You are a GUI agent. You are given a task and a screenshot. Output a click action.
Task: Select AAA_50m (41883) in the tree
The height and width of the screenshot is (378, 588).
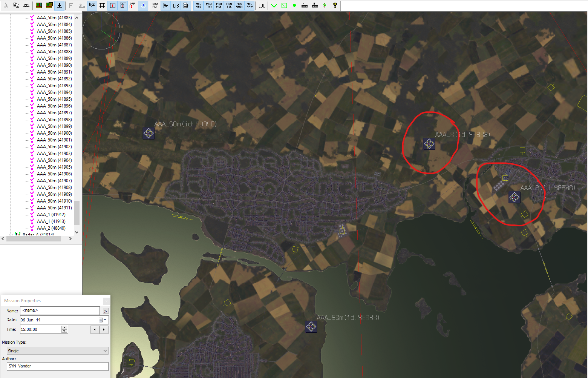coord(54,18)
